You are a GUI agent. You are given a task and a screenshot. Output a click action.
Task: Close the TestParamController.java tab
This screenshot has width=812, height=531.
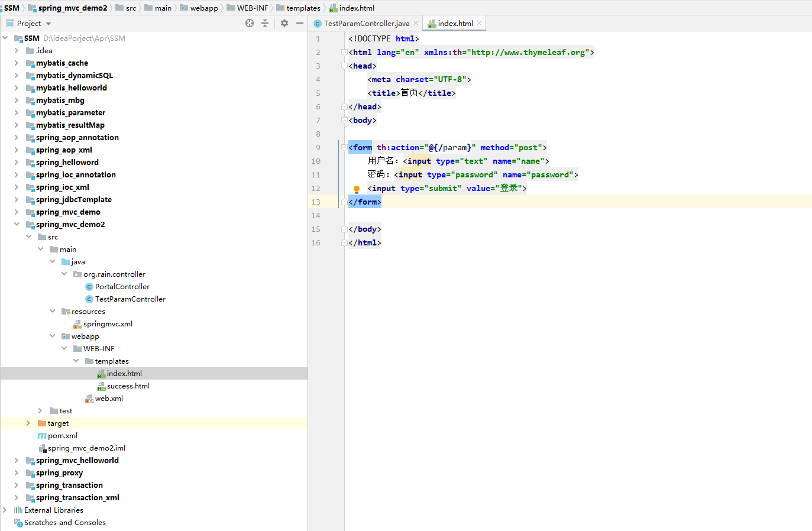pyautogui.click(x=416, y=24)
